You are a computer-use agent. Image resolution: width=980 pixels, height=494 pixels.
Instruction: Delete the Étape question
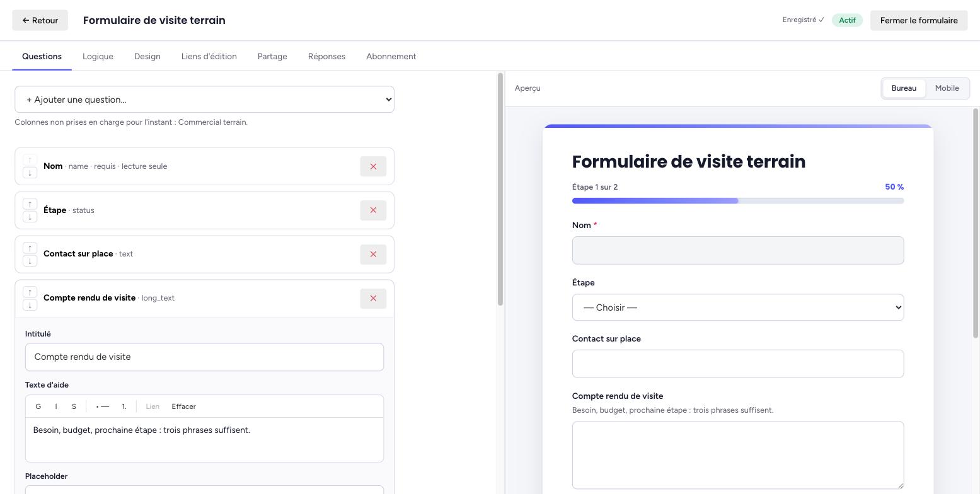pos(373,210)
